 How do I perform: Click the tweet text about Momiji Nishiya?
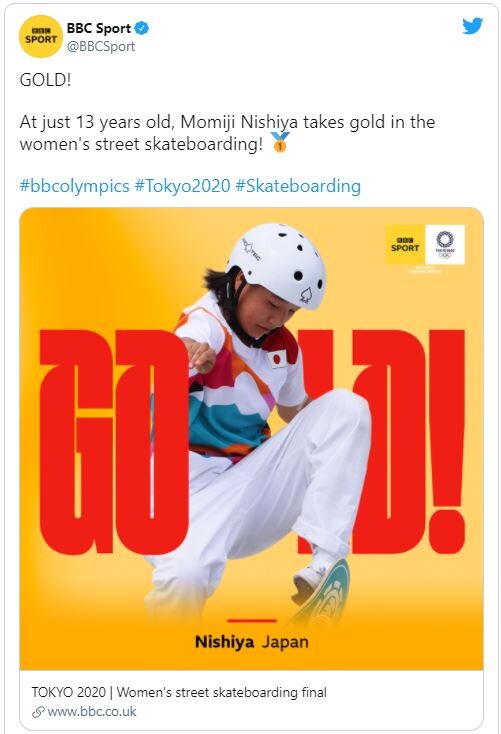(x=228, y=133)
